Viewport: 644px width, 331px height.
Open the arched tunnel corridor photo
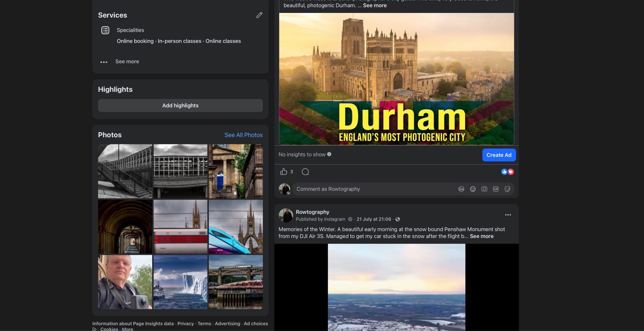(x=125, y=227)
